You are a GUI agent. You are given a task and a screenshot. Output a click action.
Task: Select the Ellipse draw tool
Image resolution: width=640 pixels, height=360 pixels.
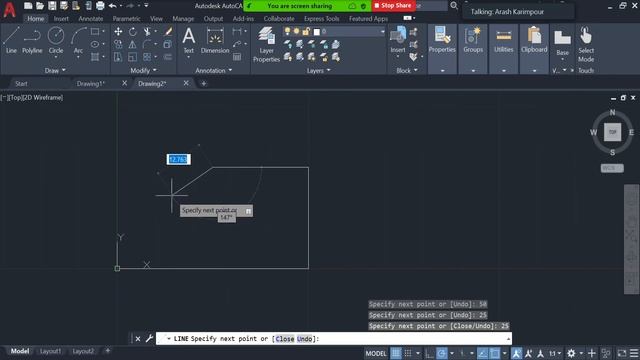95,44
